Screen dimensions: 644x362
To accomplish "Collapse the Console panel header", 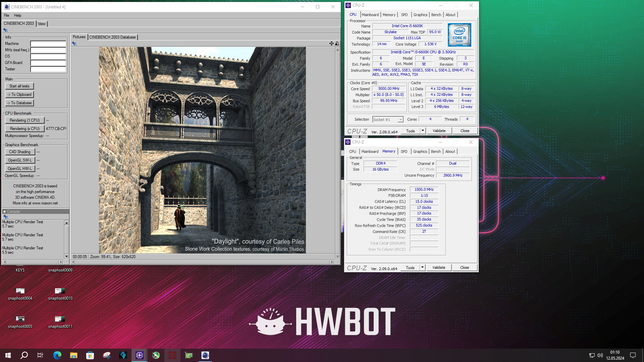I will click(5, 212).
